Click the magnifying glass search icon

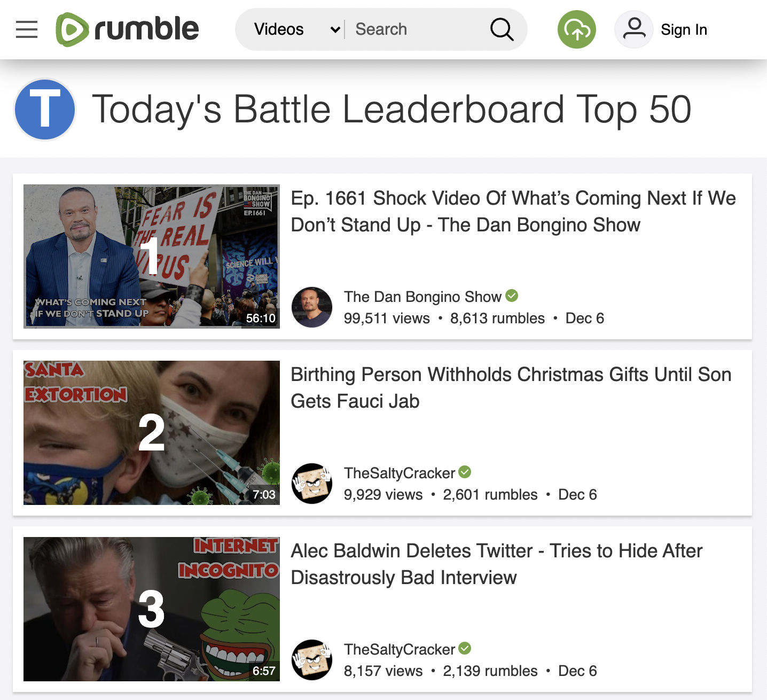tap(502, 29)
